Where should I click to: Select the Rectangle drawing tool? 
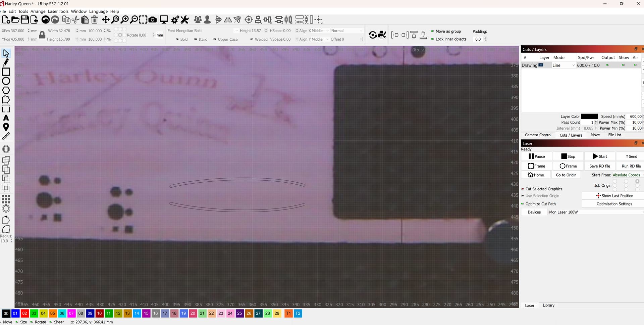click(6, 72)
